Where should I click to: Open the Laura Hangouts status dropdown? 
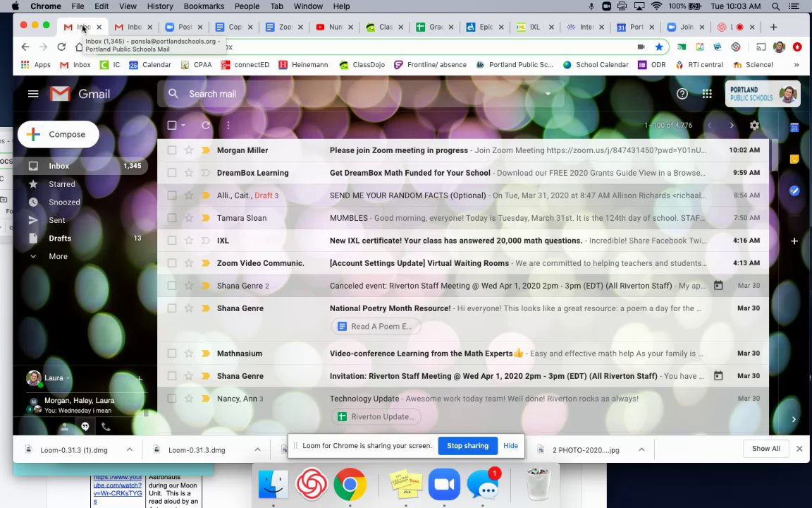pos(68,378)
